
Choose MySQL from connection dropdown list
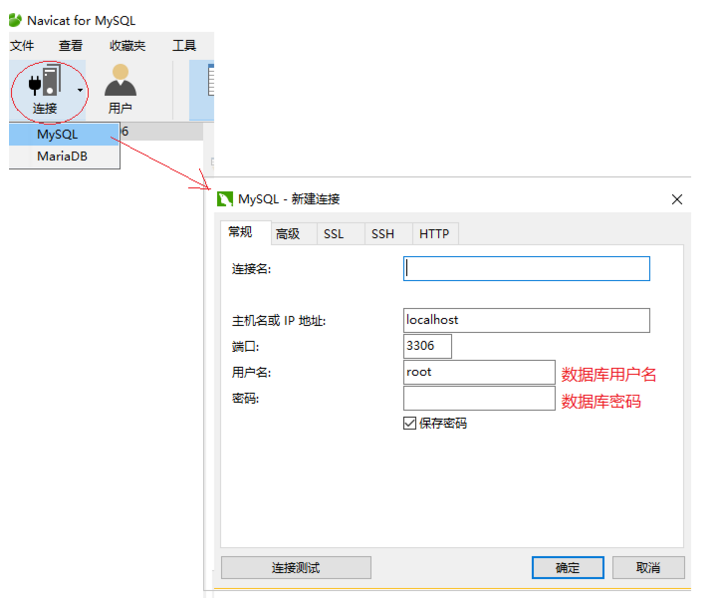64,134
